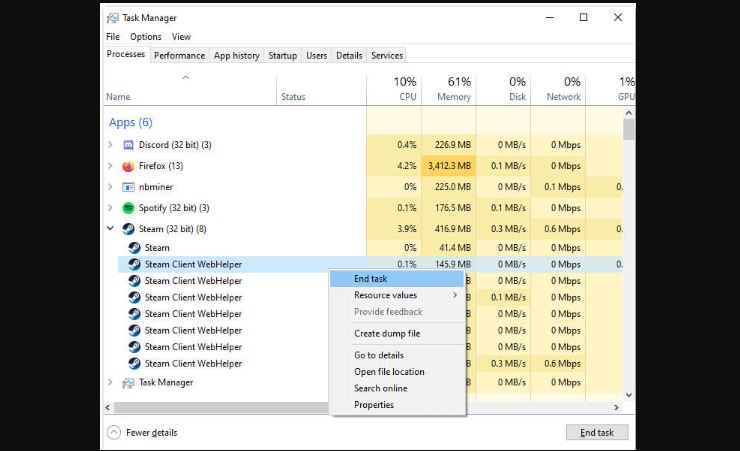Screen dimensions: 740x451
Task: Click the End task button at bottom right
Action: click(597, 433)
